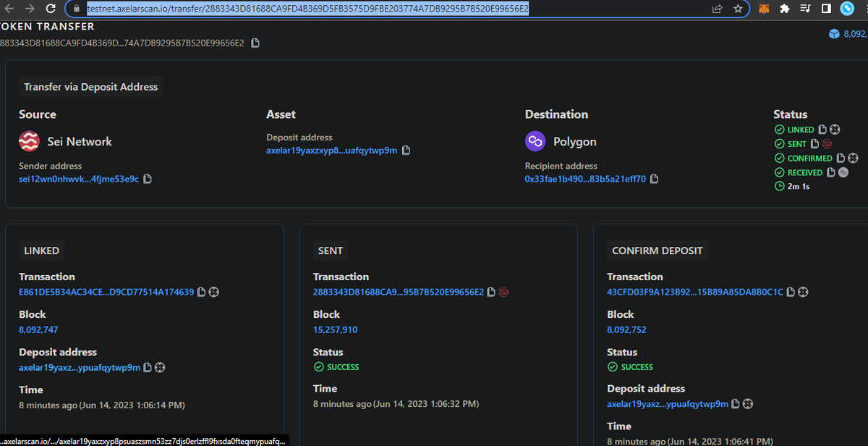This screenshot has height=446, width=868.
Task: Open Axelar explorer icon beside 43CFD03F transaction
Action: coord(803,292)
